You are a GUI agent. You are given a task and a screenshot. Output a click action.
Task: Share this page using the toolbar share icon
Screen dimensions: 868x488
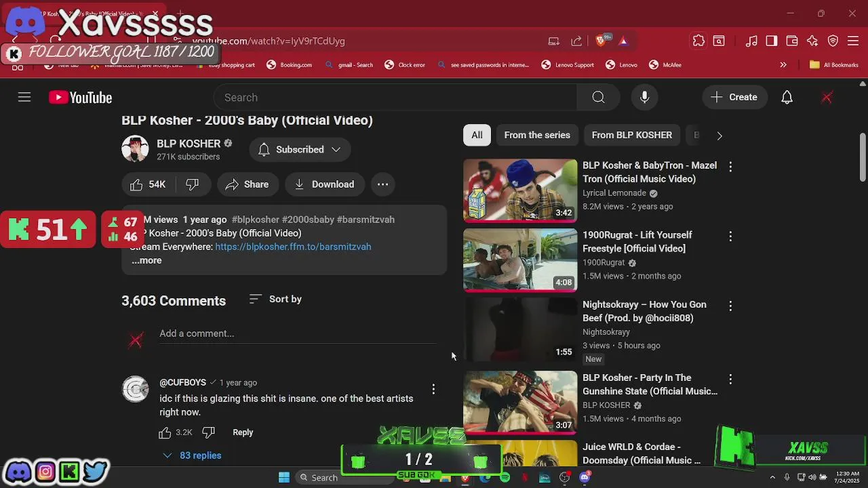576,41
